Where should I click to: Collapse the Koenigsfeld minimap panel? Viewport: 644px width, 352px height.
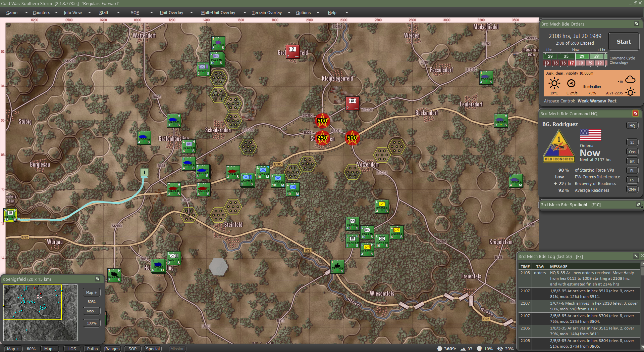pos(98,279)
